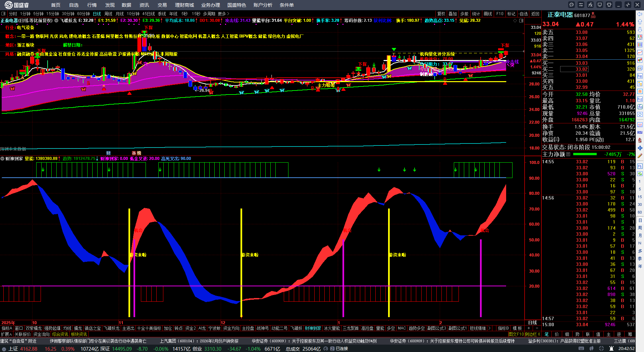Select the 筹 chip distribution tab

coord(630,334)
